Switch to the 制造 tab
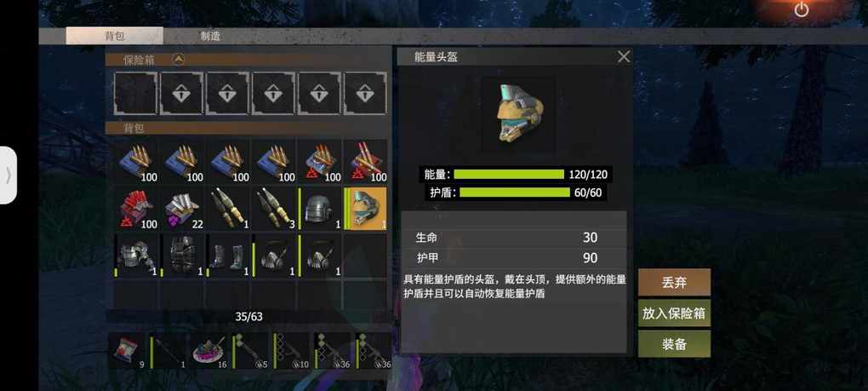The height and width of the screenshot is (391, 868). 210,36
